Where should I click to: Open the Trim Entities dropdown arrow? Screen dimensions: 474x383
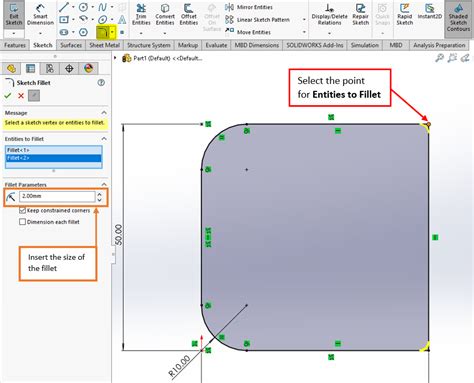coord(141,33)
